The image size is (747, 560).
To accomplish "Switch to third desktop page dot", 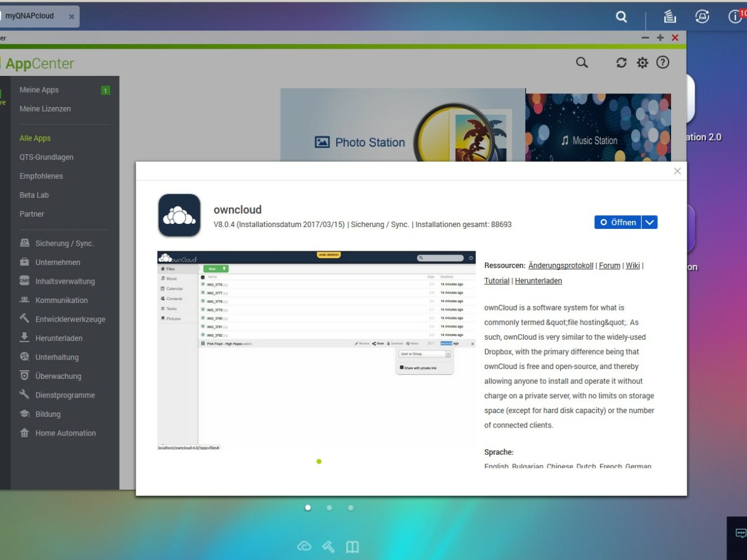I will [x=350, y=508].
